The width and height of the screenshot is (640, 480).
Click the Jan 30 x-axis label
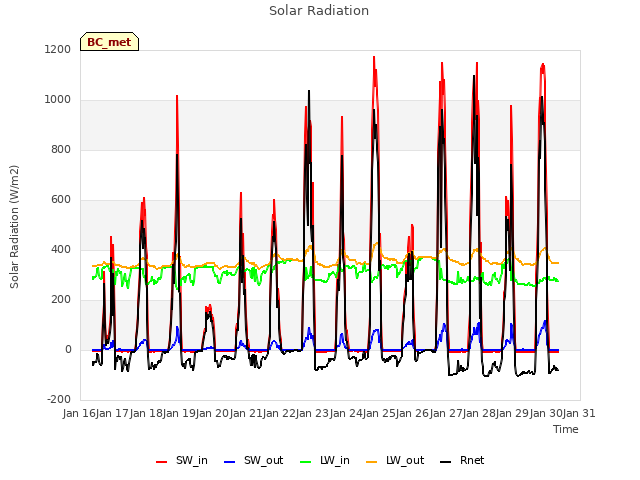click(x=546, y=413)
